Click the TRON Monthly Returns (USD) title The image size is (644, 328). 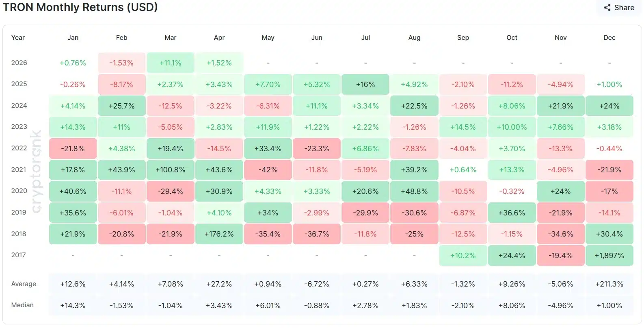pyautogui.click(x=80, y=7)
